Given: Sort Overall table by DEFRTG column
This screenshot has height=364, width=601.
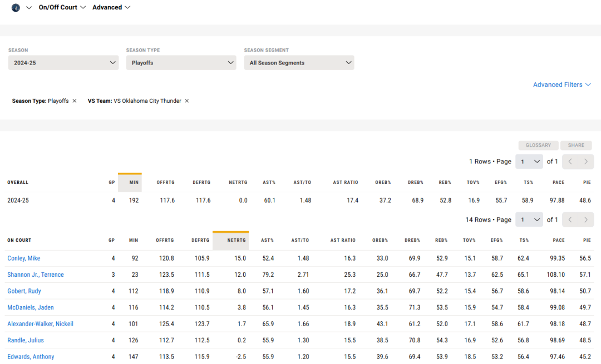Looking at the screenshot, I should pyautogui.click(x=201, y=183).
